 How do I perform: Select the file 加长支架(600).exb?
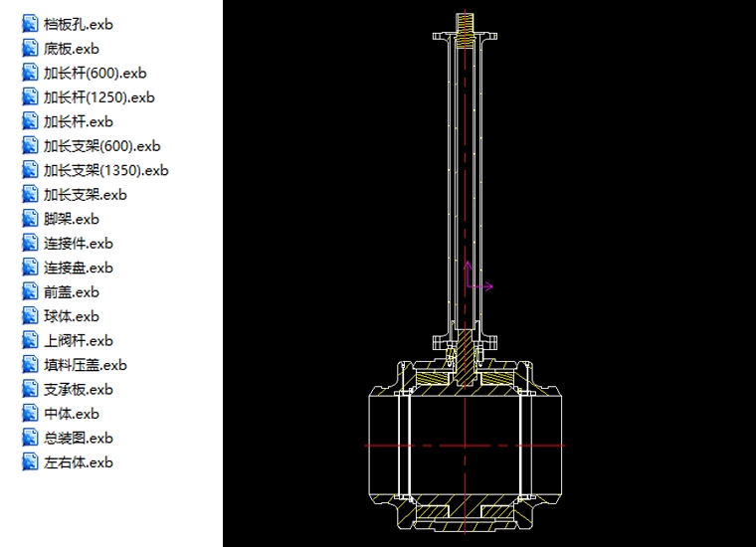(101, 146)
